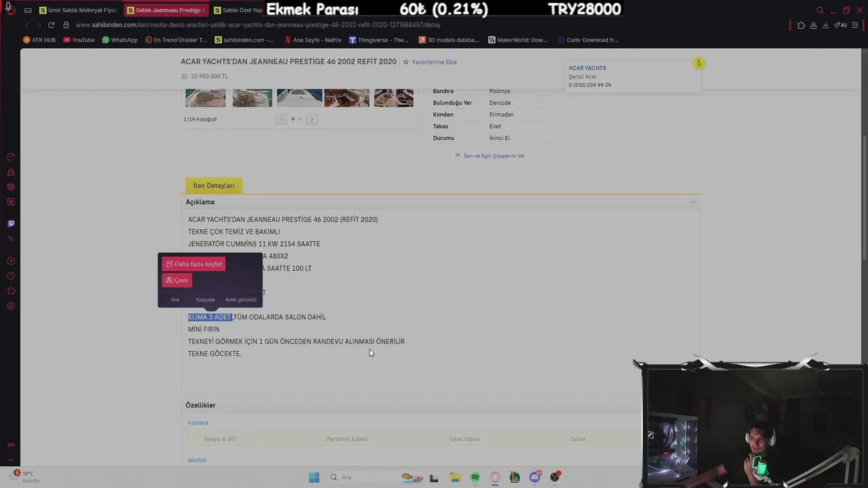Open sidebar Settings gear
The image size is (868, 488).
pyautogui.click(x=11, y=306)
